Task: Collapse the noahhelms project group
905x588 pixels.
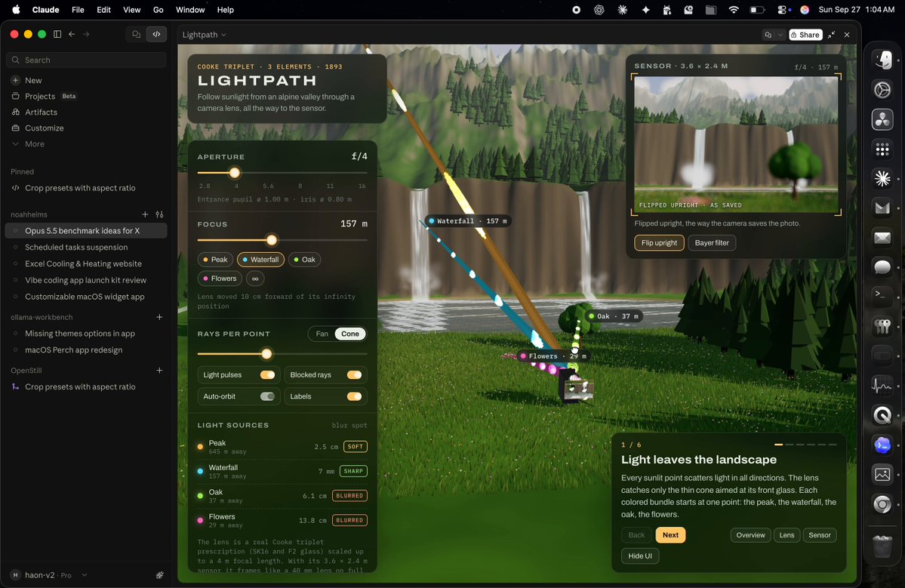Action: click(x=29, y=214)
